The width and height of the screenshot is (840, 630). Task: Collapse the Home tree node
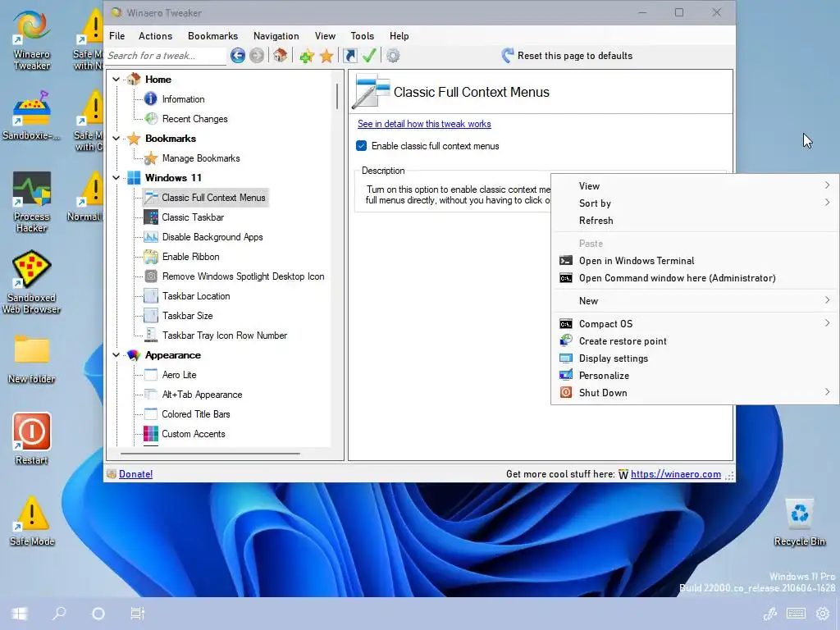point(116,80)
